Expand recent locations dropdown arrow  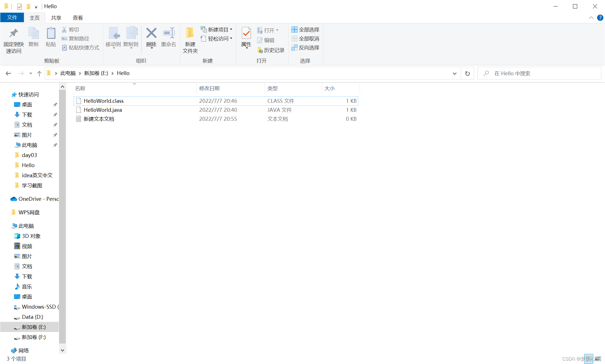[x=31, y=73]
